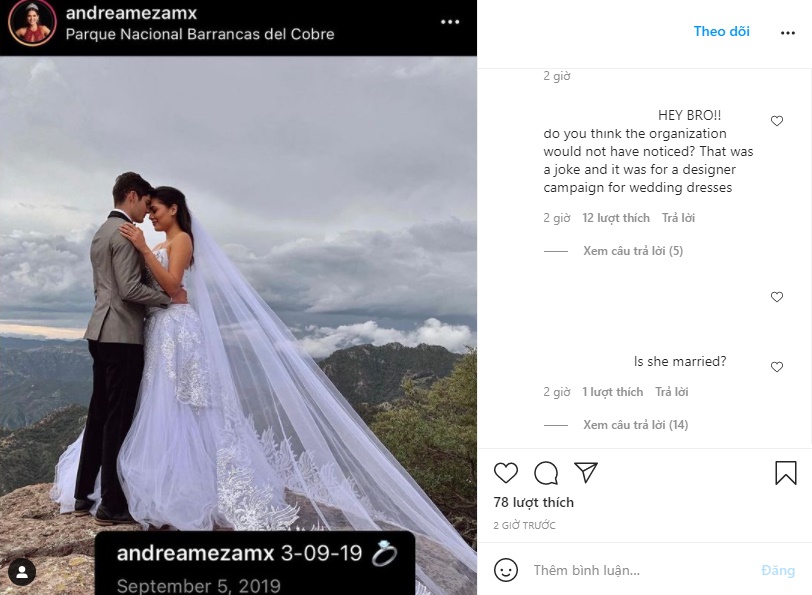Image resolution: width=812 pixels, height=595 pixels.
Task: Open comments via the speech bubble icon
Action: (x=546, y=473)
